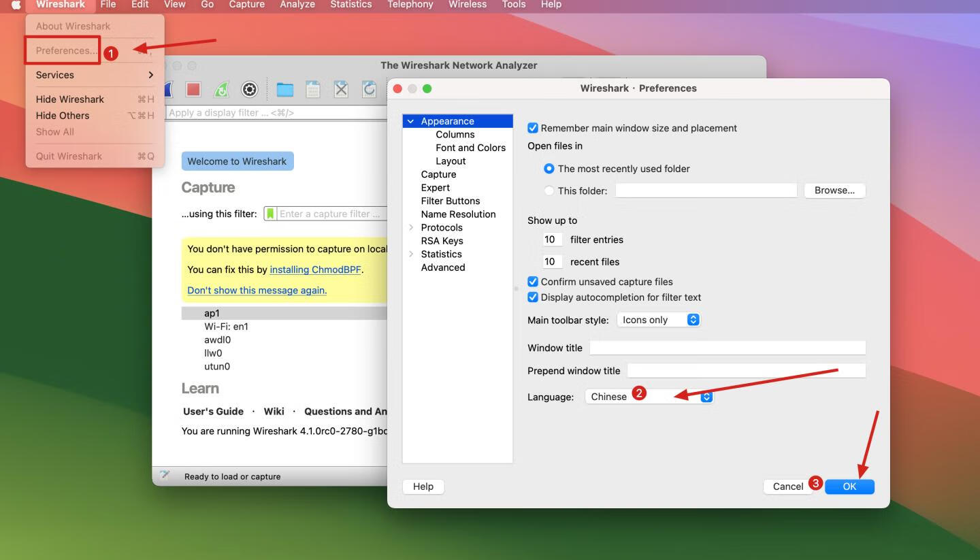
Task: Expand the Protocols tree chevron
Action: [x=410, y=227]
